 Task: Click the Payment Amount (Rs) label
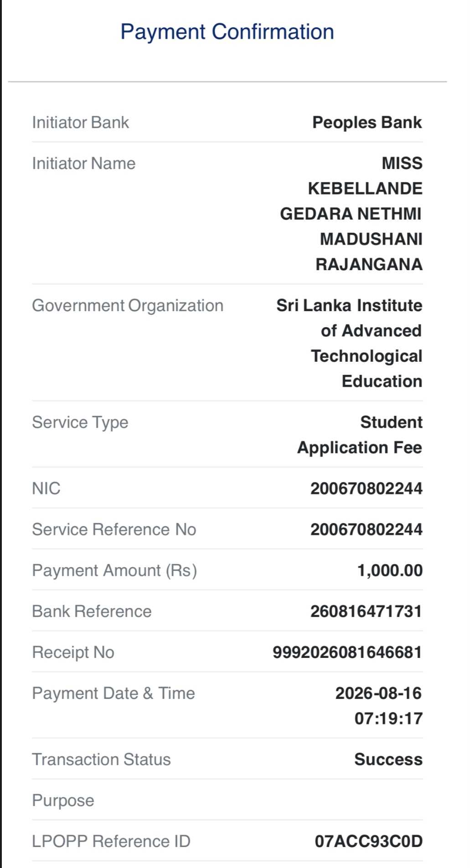114,570
